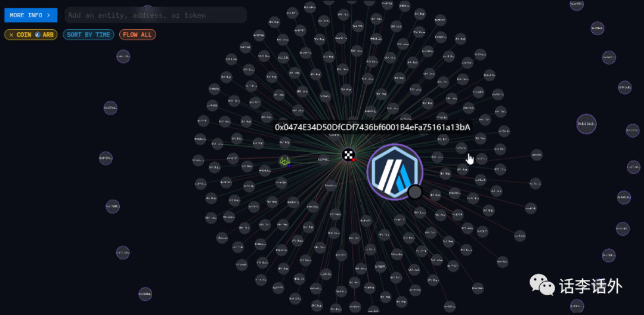Viewport: 644px width, 315px height.
Task: Select the largest purple-outlined node at right edge
Action: pyautogui.click(x=587, y=123)
